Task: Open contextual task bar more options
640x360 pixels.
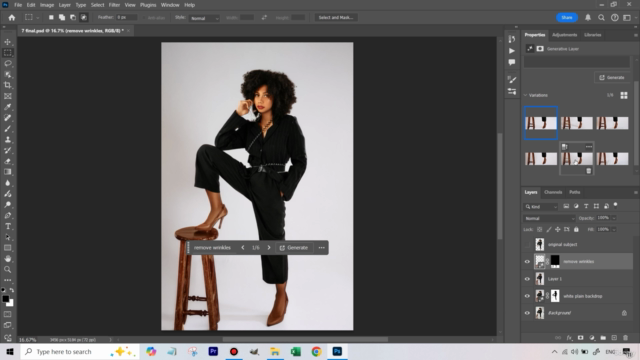Action: pyautogui.click(x=322, y=248)
